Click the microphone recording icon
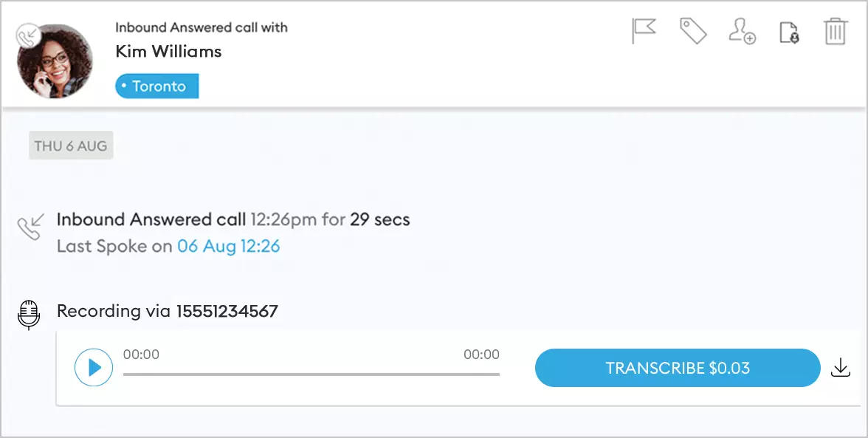This screenshot has width=868, height=438. [x=29, y=314]
